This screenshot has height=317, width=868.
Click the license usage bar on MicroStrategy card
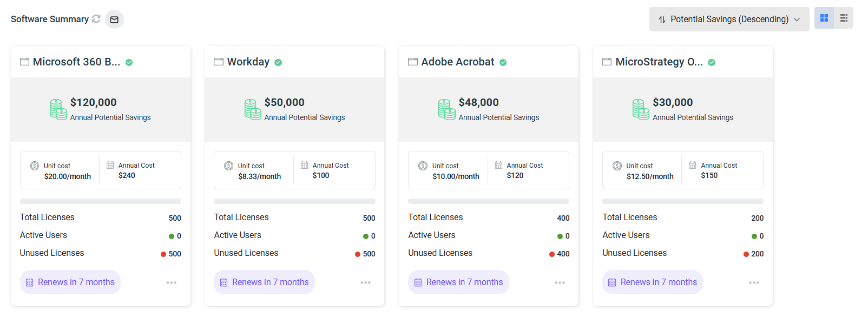click(683, 201)
